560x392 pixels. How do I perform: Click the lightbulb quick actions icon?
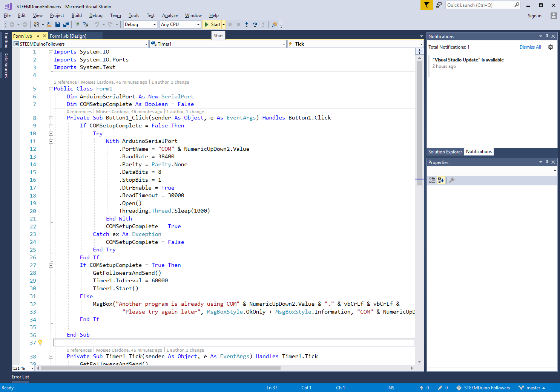[x=40, y=343]
